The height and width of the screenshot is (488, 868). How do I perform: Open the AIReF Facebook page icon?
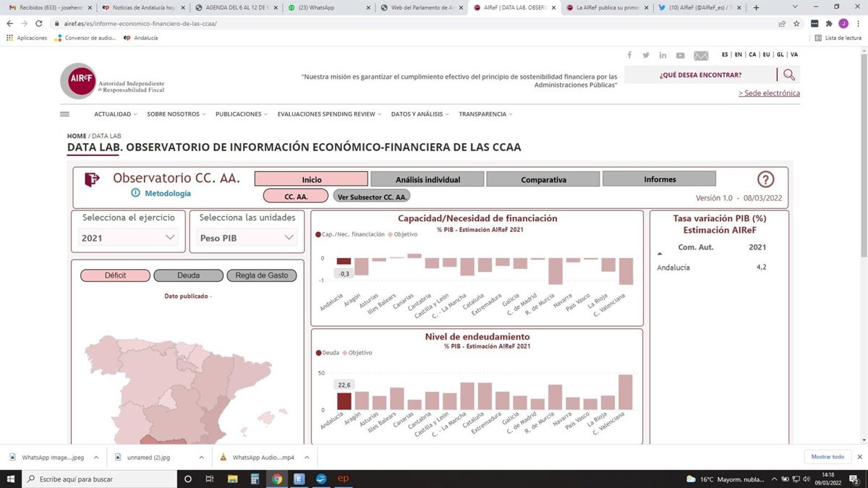[629, 55]
